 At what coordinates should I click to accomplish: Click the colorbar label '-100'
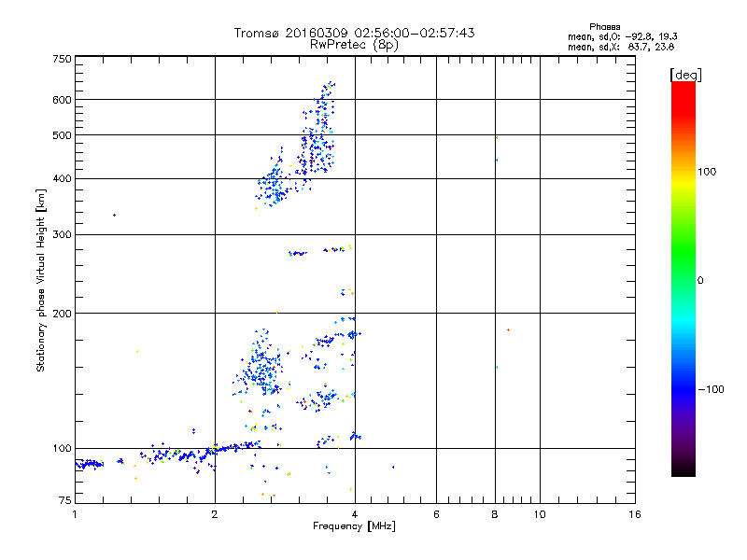tap(712, 389)
